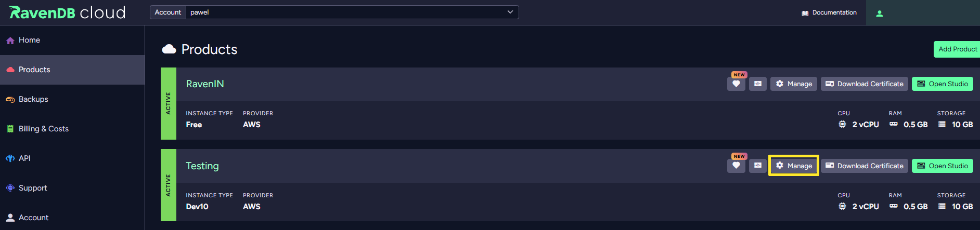Viewport: 980px width, 230px height.
Task: Download Certificate for the Testing product
Action: point(865,166)
